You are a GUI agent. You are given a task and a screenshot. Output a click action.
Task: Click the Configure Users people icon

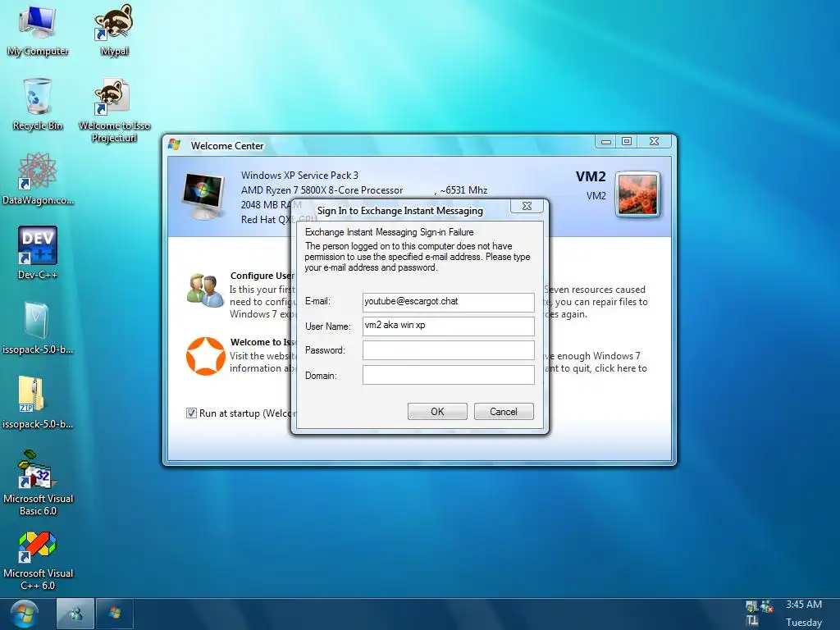click(x=205, y=290)
